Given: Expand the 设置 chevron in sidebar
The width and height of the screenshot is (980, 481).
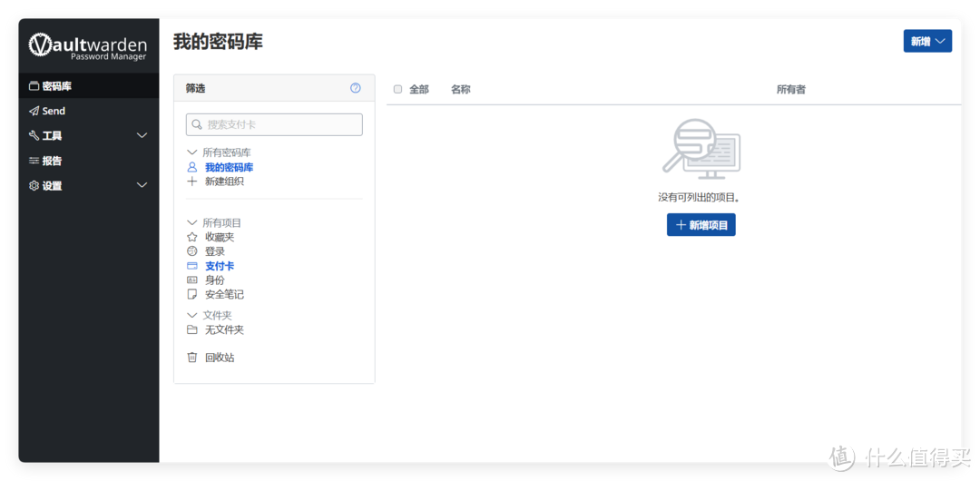Looking at the screenshot, I should point(142,186).
